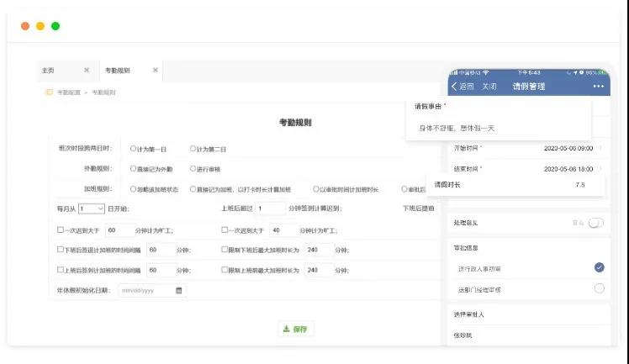The width and height of the screenshot is (629, 364).
Task: Open the calendar picker icon for 年休假初始化日期
Action: click(179, 291)
